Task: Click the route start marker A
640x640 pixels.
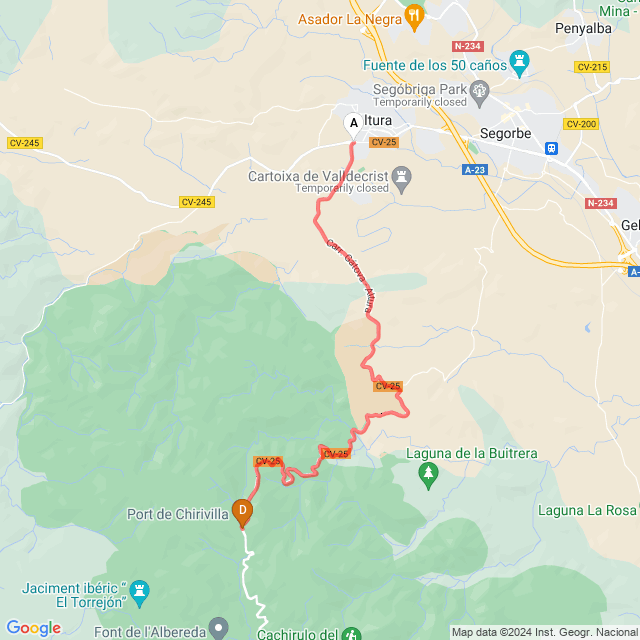Action: click(x=353, y=126)
